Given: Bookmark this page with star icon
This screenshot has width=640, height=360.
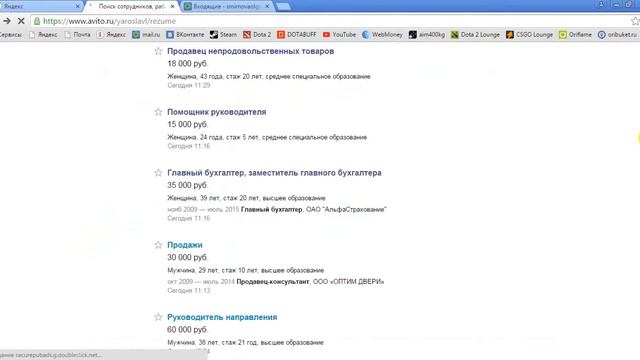Looking at the screenshot, I should click(635, 21).
